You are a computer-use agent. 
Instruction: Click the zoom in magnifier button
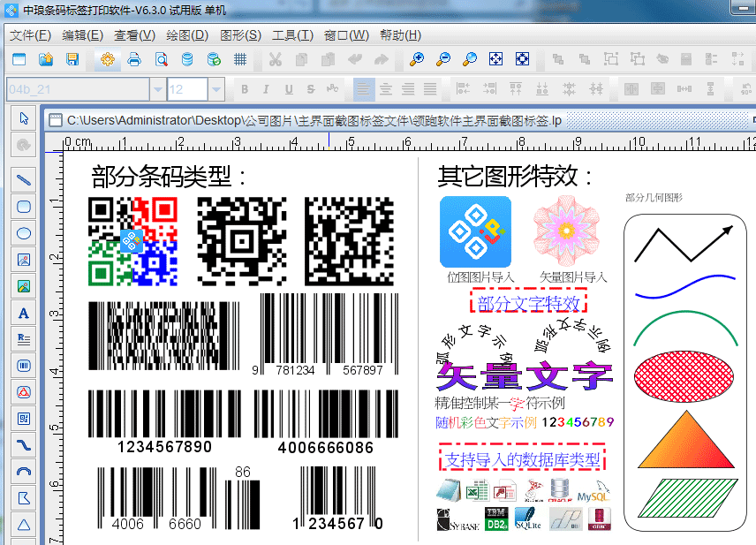point(415,60)
